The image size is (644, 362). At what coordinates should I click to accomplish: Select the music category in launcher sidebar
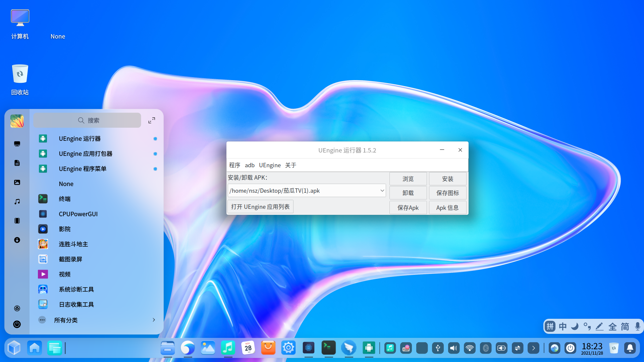17,201
